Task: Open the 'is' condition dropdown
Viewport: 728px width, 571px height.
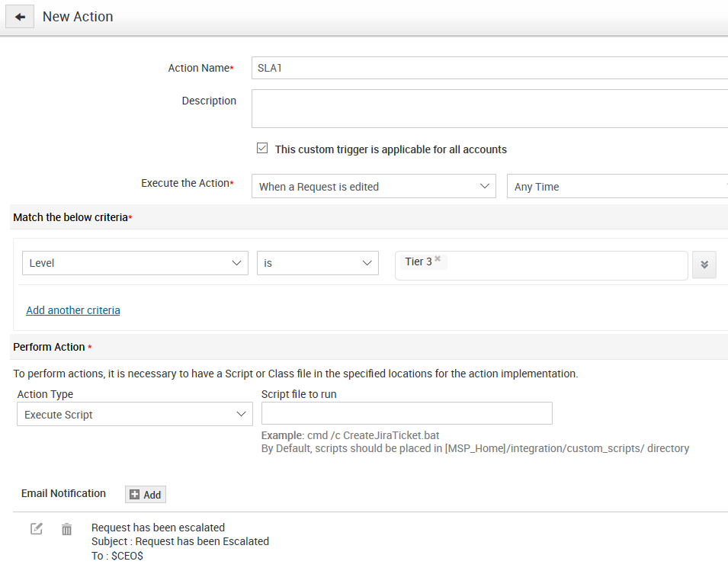Action: coord(317,263)
